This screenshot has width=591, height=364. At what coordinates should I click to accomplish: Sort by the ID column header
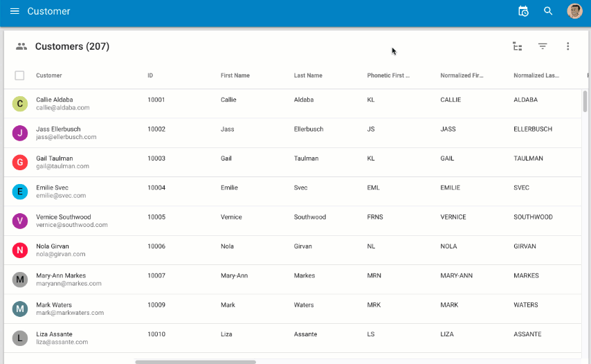tap(150, 75)
